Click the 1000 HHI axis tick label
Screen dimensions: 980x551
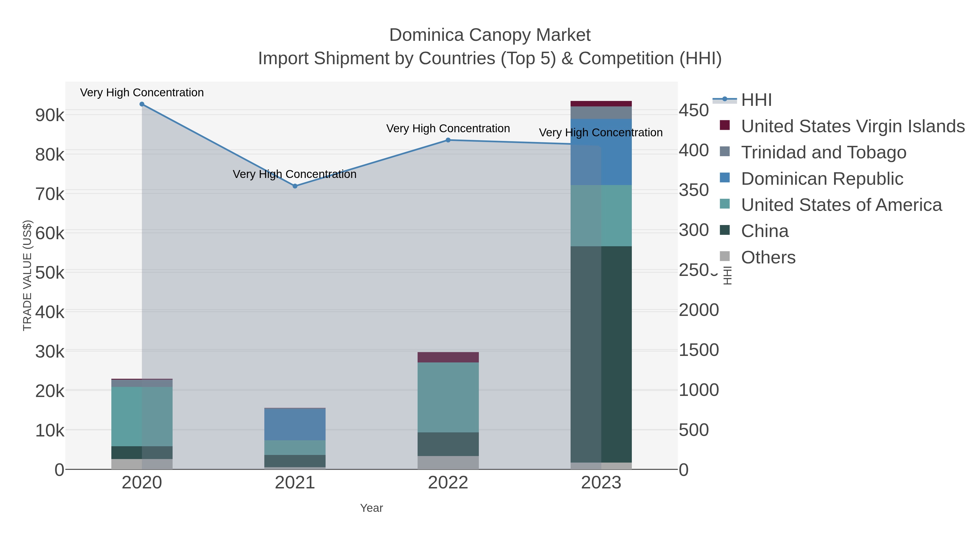[699, 390]
